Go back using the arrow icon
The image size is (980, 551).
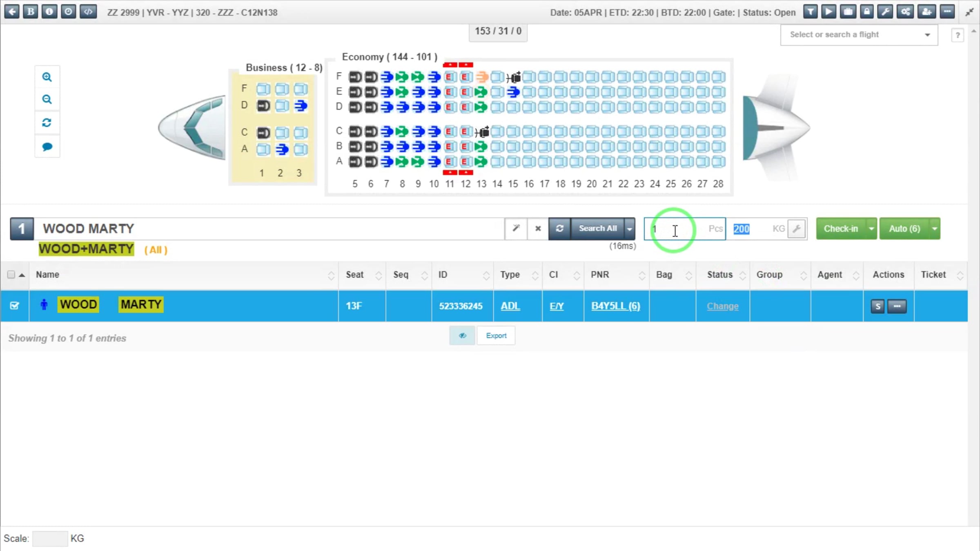point(12,12)
